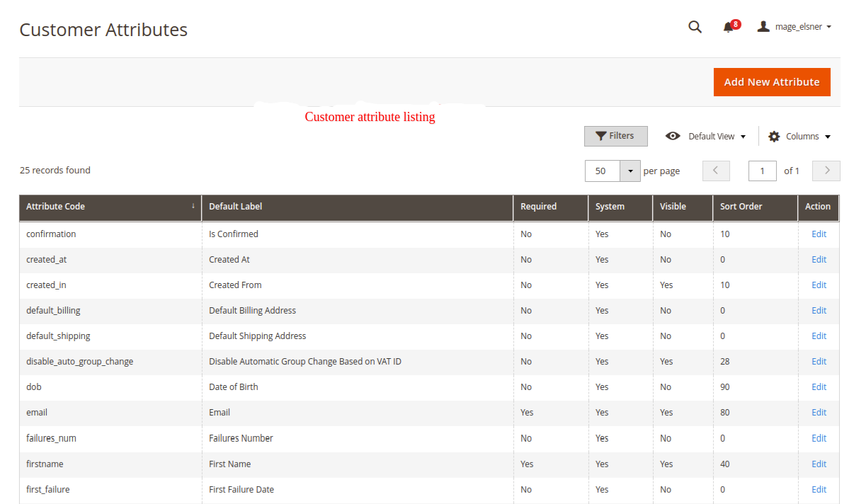Click the Columns gear icon
Image resolution: width=859 pixels, height=504 pixels.
(x=774, y=136)
